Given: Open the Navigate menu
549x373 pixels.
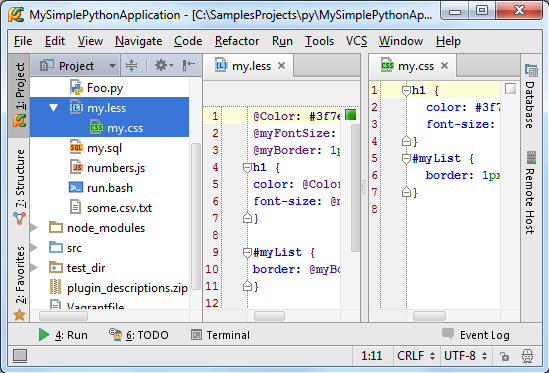Looking at the screenshot, I should (139, 41).
